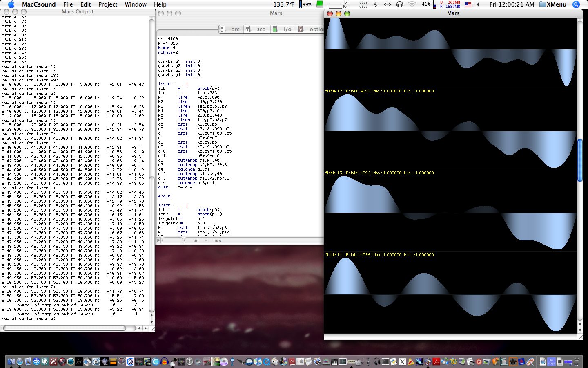The image size is (588, 368).
Task: Click the minimize button of ftable display window
Action: [x=338, y=13]
